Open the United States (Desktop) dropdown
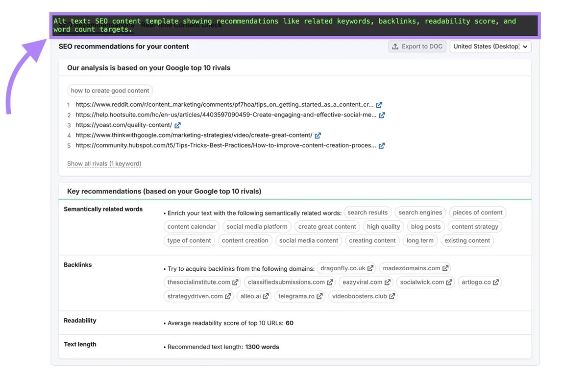This screenshot has width=588, height=376. click(x=490, y=47)
